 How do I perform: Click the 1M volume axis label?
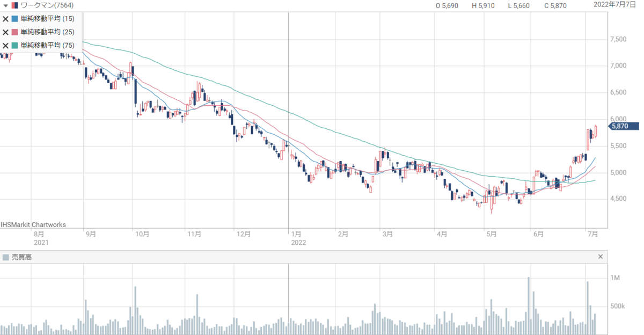pyautogui.click(x=615, y=278)
